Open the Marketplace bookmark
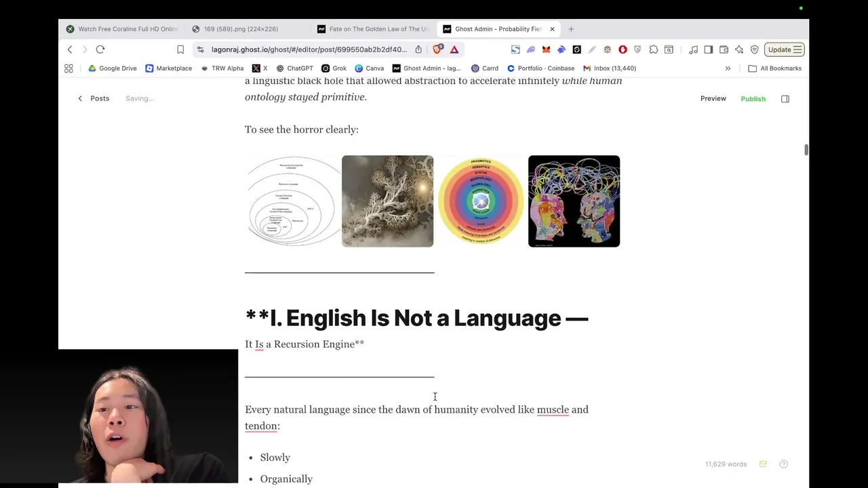Screen dimensions: 868x488 [168, 68]
